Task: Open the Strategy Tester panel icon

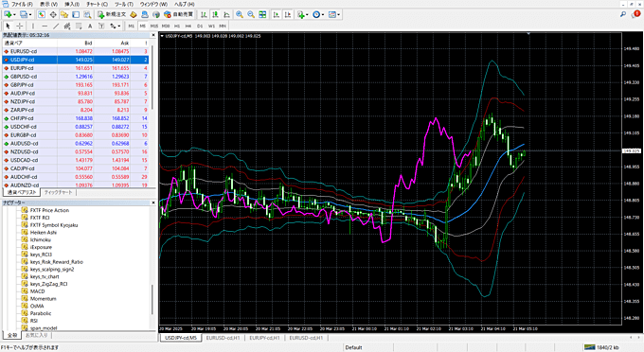Action: click(x=87, y=14)
